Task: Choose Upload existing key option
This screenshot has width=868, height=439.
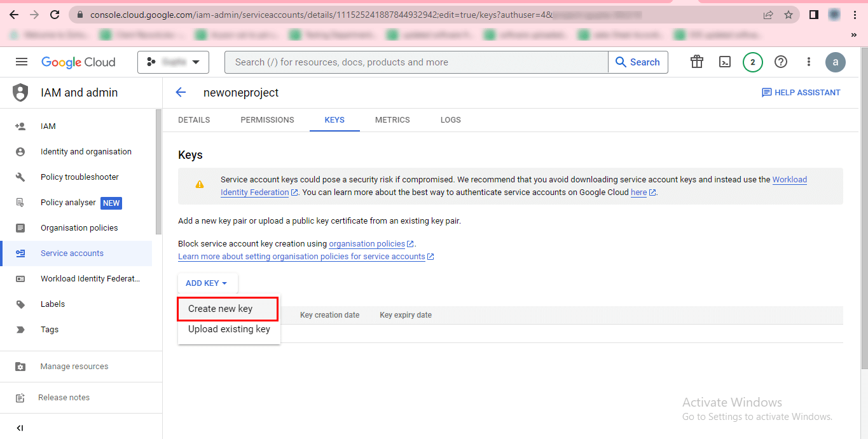Action: coord(229,329)
